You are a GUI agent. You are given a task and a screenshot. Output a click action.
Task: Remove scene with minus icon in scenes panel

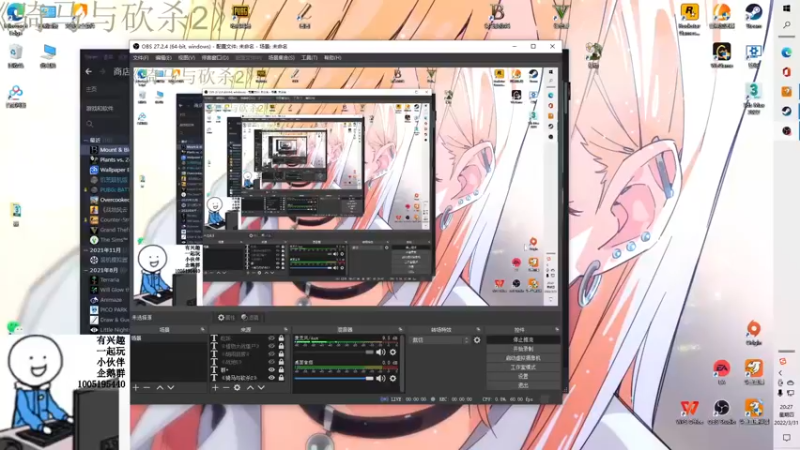coord(147,388)
